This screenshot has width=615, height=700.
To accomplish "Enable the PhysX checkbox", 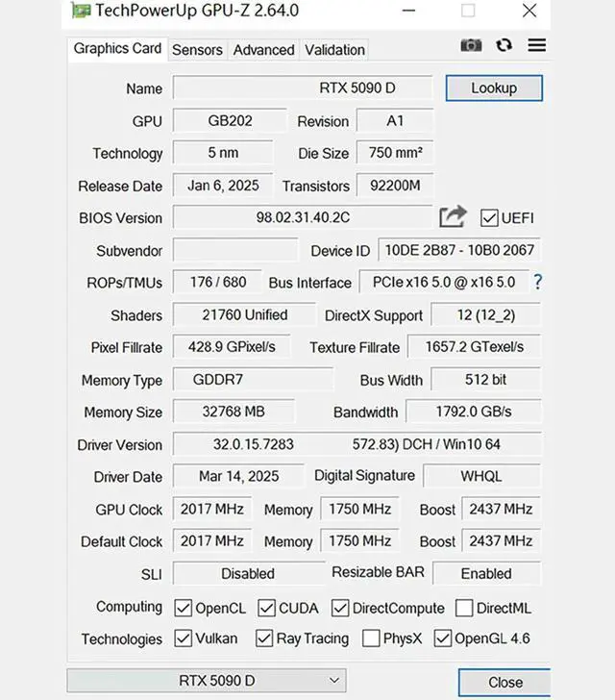I will coord(371,638).
